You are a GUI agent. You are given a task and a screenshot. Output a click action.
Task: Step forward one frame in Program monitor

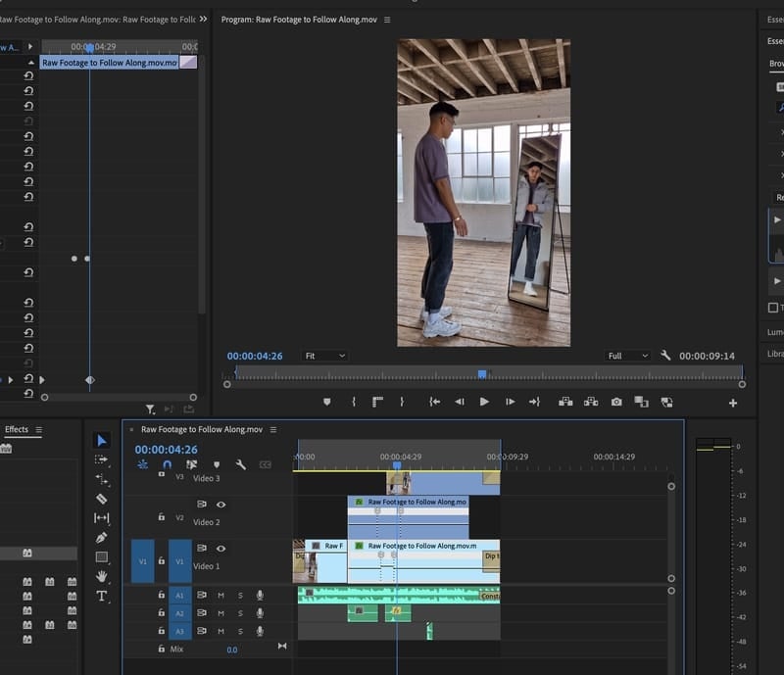(x=510, y=402)
